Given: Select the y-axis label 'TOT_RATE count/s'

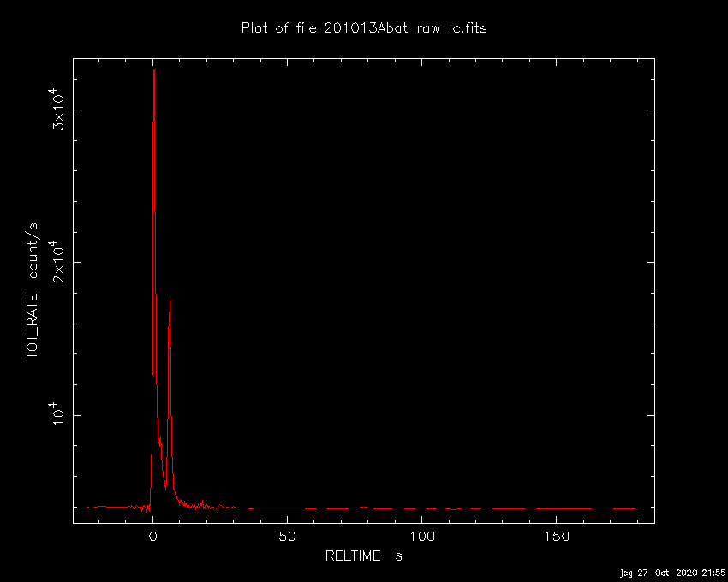Looking at the screenshot, I should click(32, 291).
